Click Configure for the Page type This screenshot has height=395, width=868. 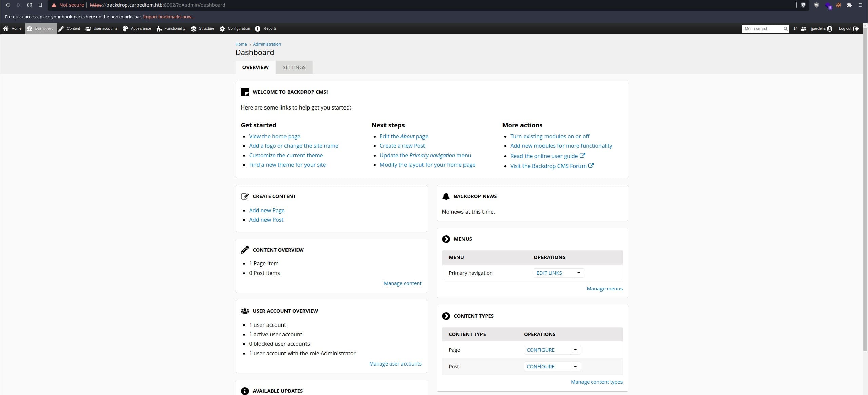click(x=540, y=350)
